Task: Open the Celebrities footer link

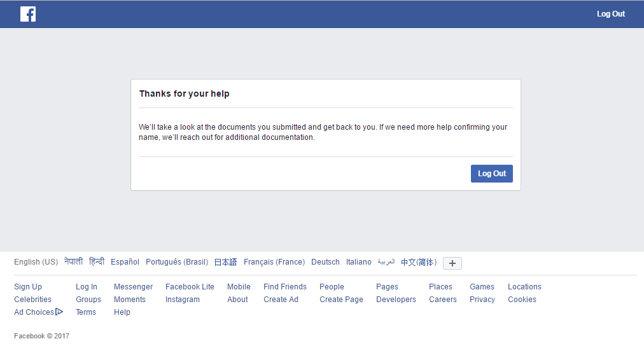Action: (33, 300)
